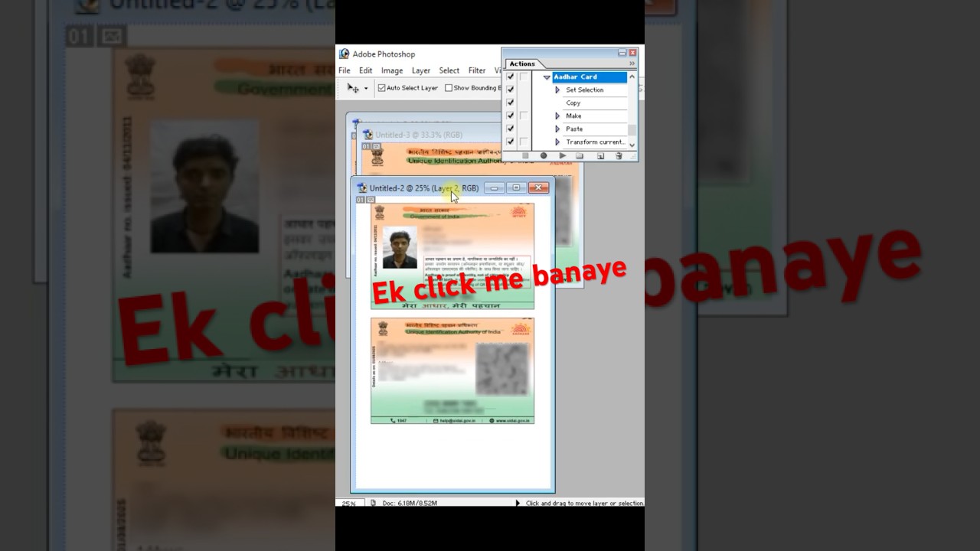Close the Actions palette

[632, 53]
